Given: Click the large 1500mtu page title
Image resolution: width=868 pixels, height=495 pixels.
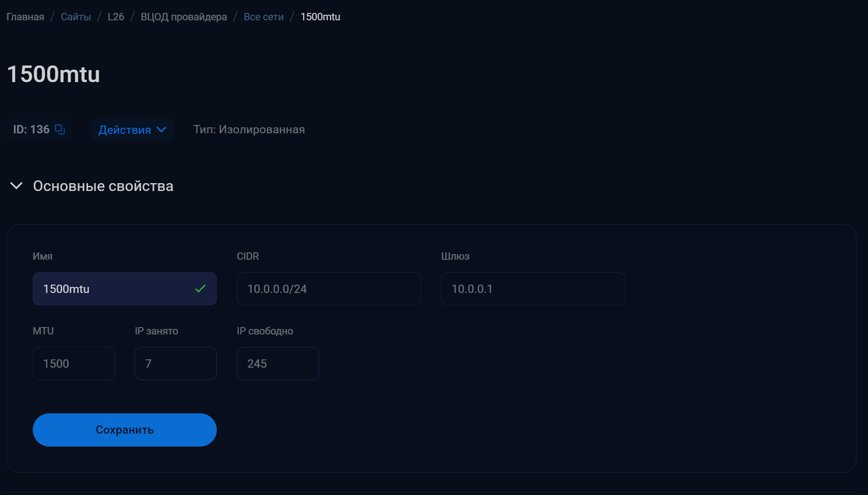Looking at the screenshot, I should 54,74.
